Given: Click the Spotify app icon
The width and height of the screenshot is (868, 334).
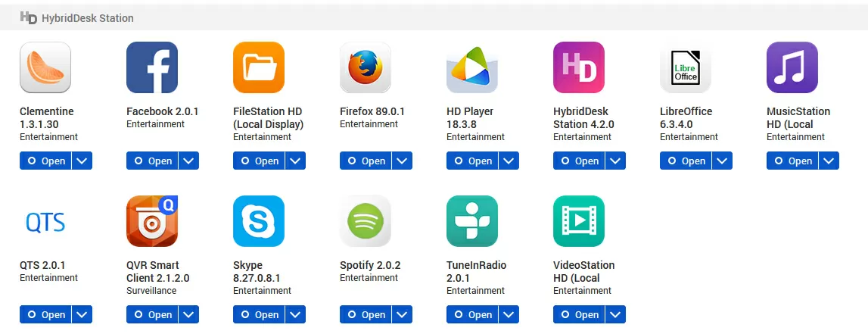Looking at the screenshot, I should pos(366,222).
